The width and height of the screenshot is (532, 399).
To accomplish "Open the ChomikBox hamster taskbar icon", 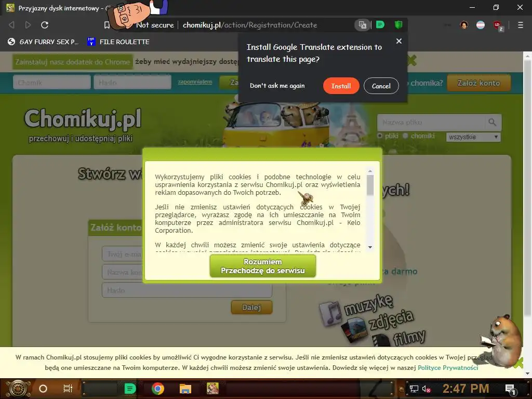I will point(212,389).
